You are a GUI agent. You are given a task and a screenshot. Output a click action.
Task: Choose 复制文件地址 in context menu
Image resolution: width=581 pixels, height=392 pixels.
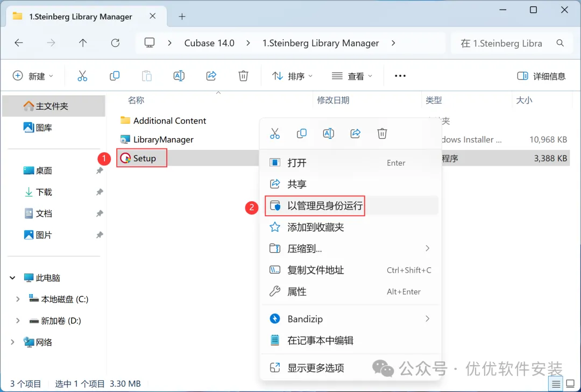(351, 270)
